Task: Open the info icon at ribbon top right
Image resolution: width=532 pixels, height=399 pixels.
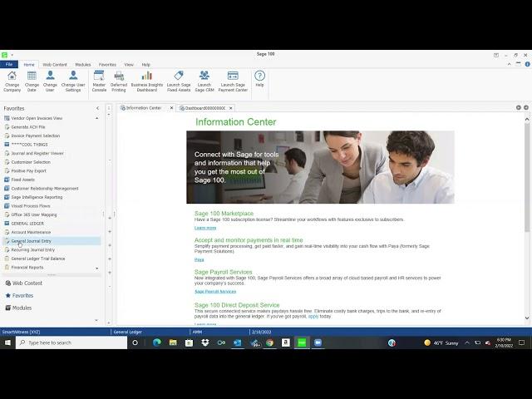Action: click(x=527, y=64)
